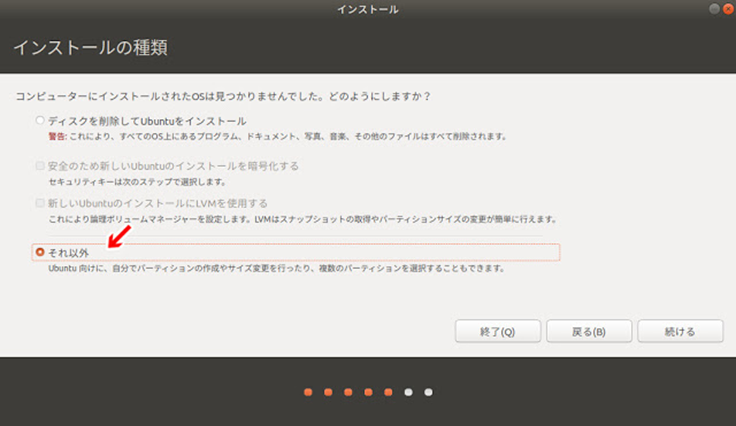
Task: Toggle the encrypt new Ubuntu installation checkbox
Action: point(40,166)
